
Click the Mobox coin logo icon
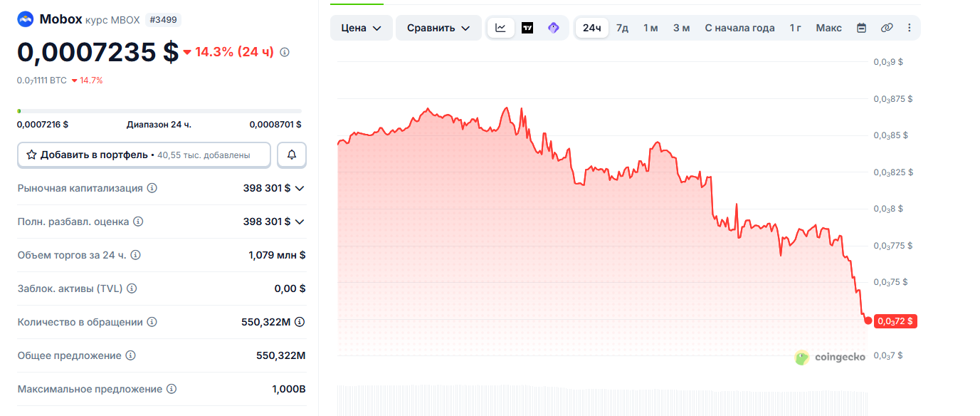point(26,19)
